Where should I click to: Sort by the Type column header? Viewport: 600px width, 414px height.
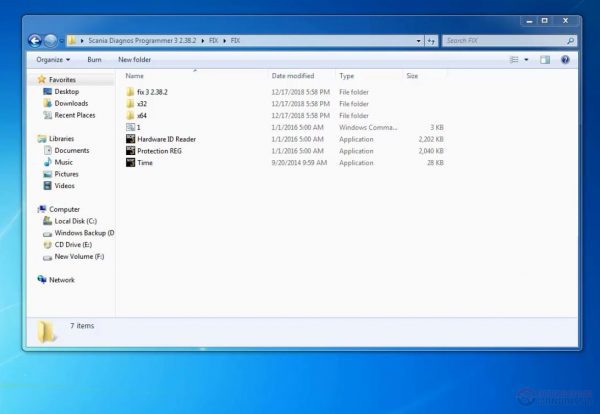coord(346,76)
